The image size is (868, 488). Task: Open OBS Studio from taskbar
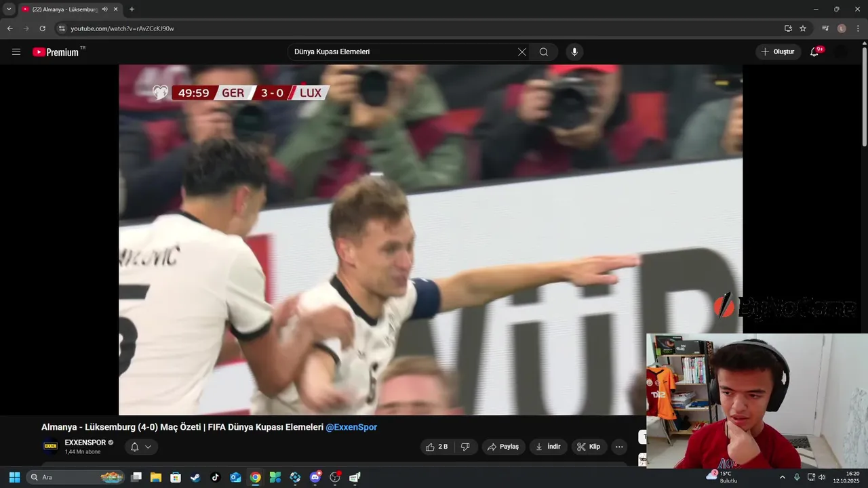[x=335, y=477]
